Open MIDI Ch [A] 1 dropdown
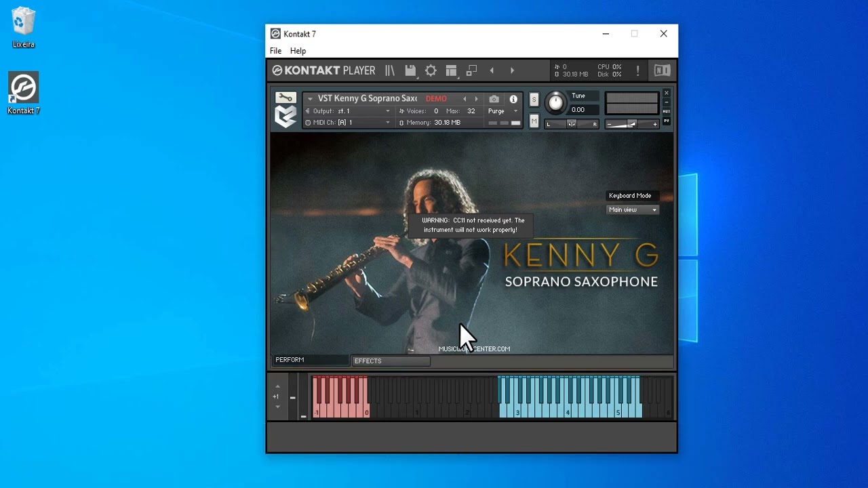The height and width of the screenshot is (488, 868). [x=348, y=123]
